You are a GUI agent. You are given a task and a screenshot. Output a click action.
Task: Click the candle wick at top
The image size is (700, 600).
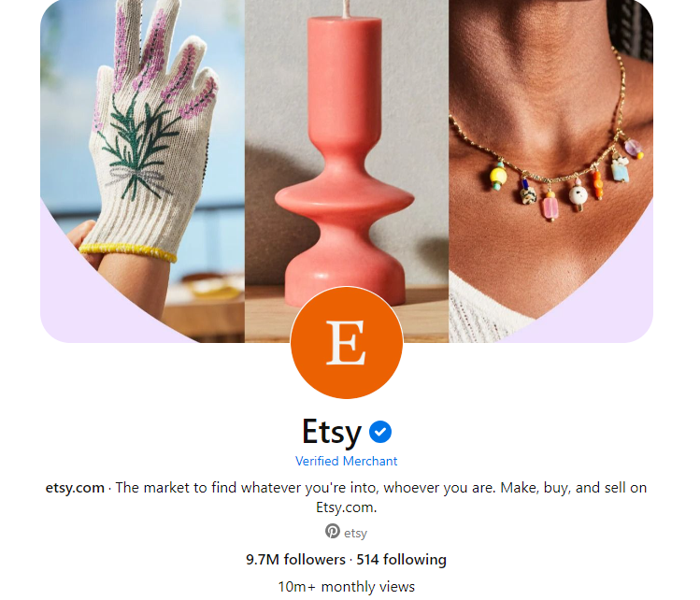344,9
